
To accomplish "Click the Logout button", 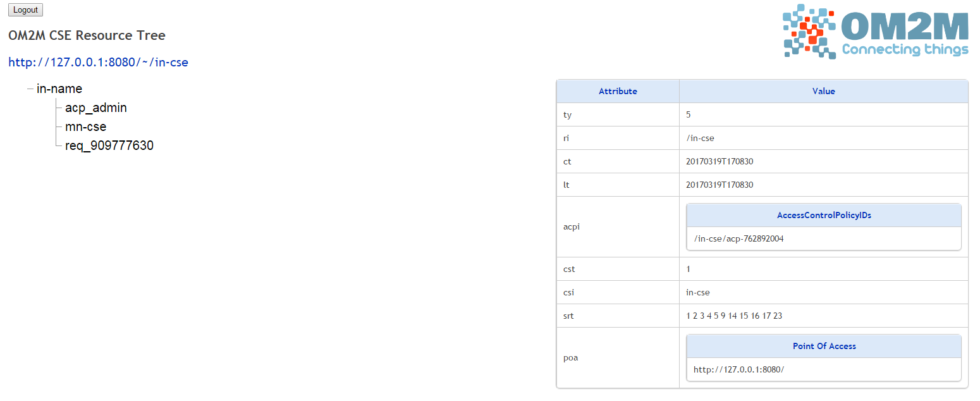I will [x=25, y=9].
